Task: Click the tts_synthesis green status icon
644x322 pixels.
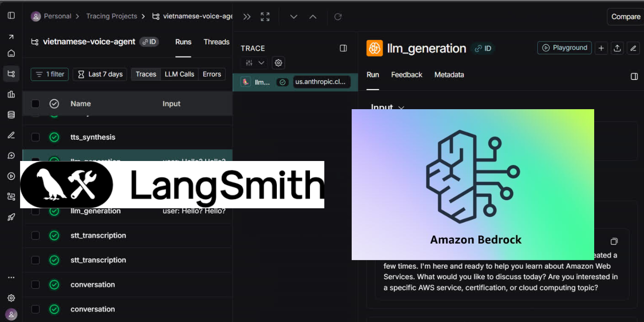Action: [54, 137]
